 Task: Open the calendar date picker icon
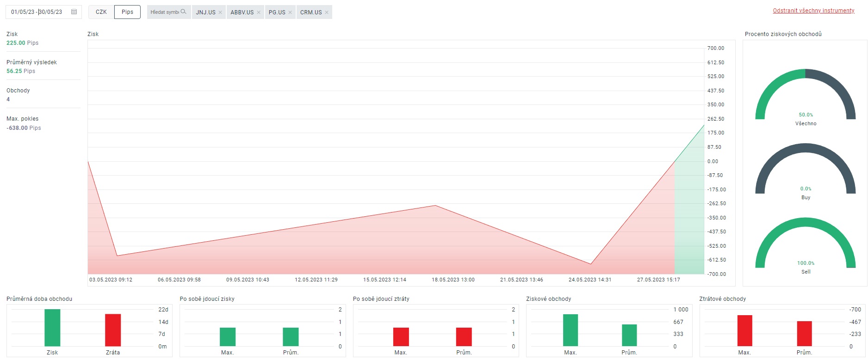pos(74,12)
